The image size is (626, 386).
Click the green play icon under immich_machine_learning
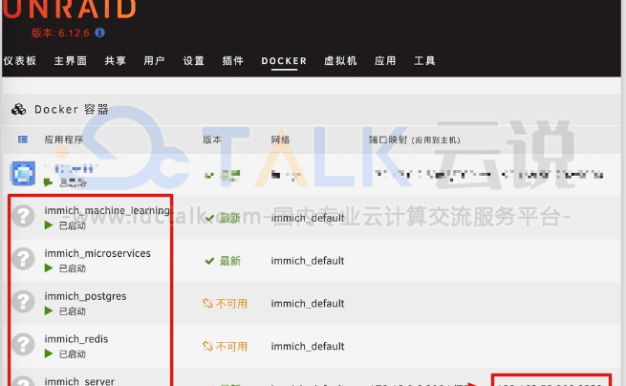tap(48, 225)
